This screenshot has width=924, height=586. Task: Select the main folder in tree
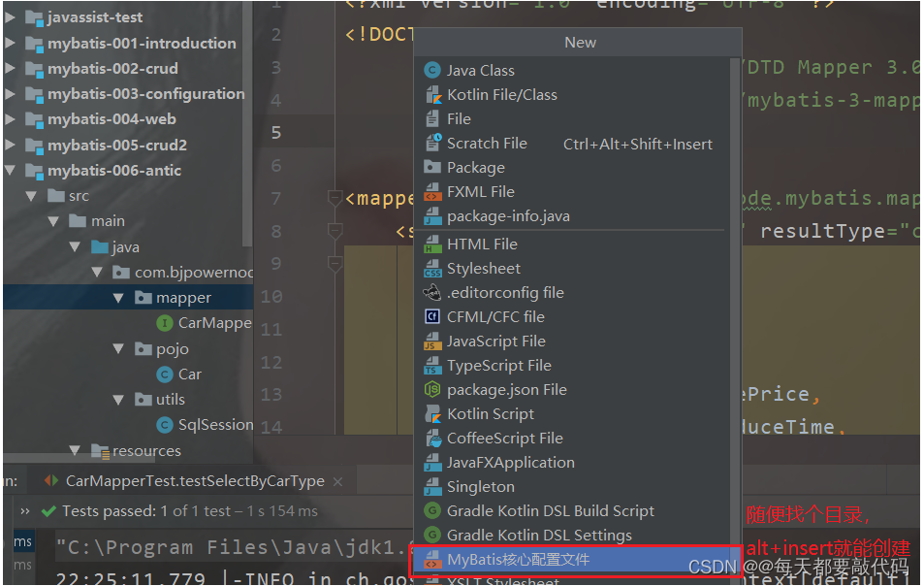click(108, 221)
